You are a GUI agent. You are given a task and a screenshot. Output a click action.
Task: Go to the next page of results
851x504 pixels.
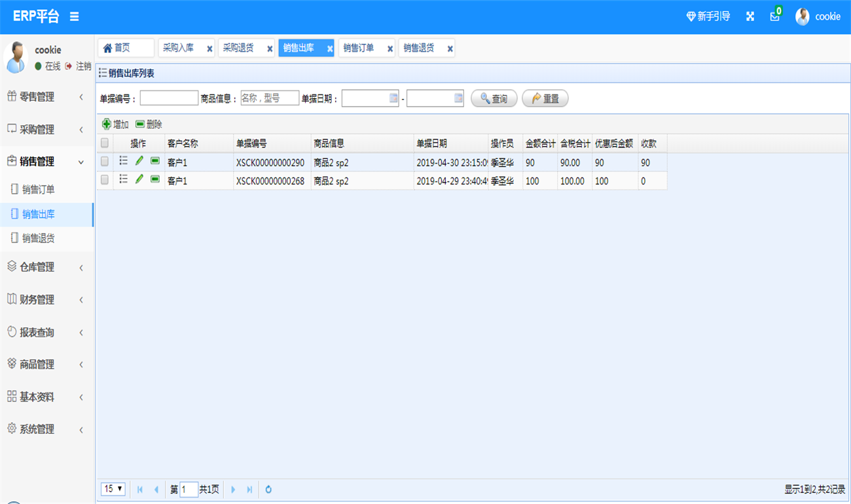coord(234,490)
